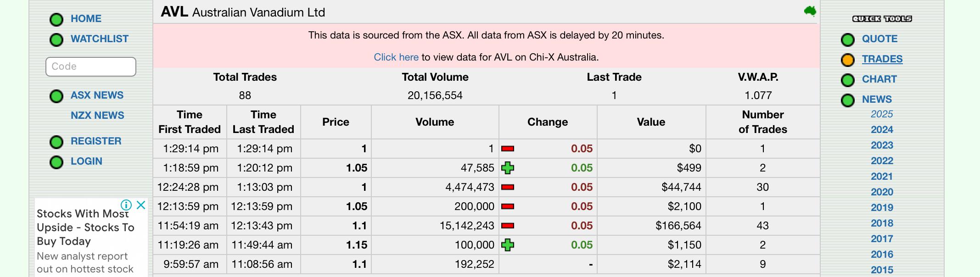Select news year 2017
Screen dimensions: 980x277
[882, 239]
